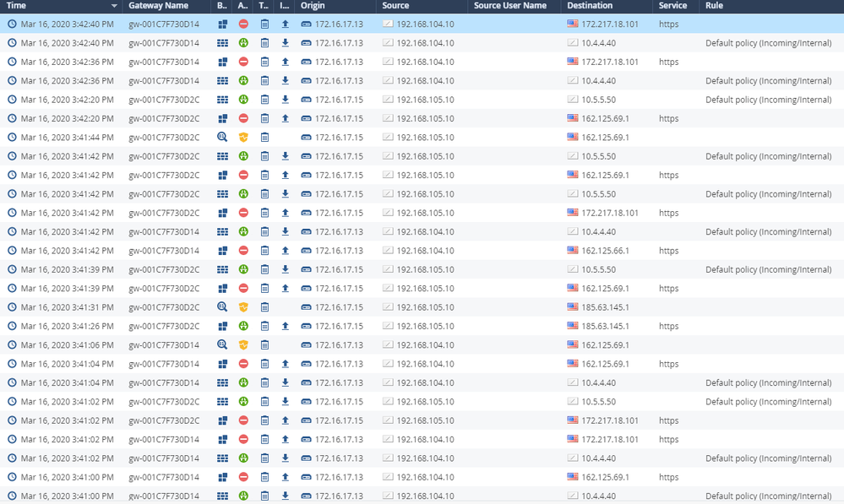Click the origin gateway icon in 3:41:06 PM row
Image resolution: width=844 pixels, height=504 pixels.
pyautogui.click(x=306, y=345)
